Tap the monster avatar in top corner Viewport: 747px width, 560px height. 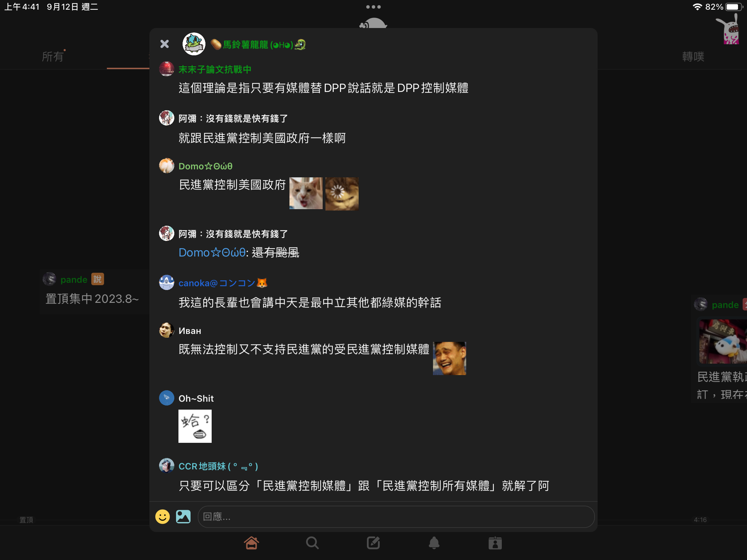coord(729,30)
